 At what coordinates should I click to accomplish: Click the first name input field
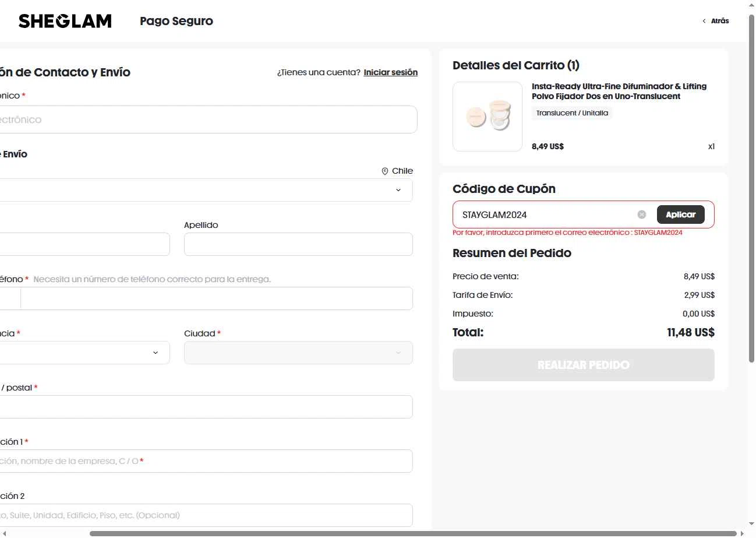(84, 244)
